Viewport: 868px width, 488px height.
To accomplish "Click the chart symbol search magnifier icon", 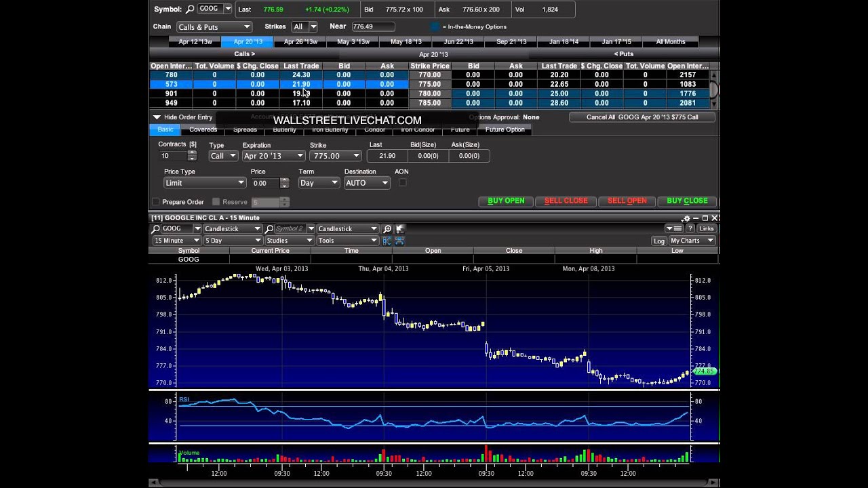I will pyautogui.click(x=155, y=229).
